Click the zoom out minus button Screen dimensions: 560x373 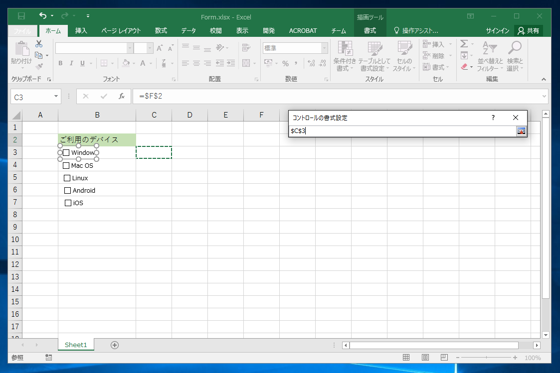coord(458,357)
